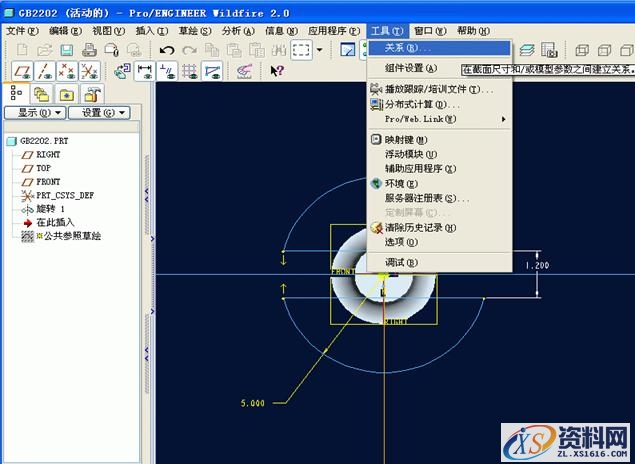
Task: Choose 组件设置 menu entry
Action: [x=439, y=68]
